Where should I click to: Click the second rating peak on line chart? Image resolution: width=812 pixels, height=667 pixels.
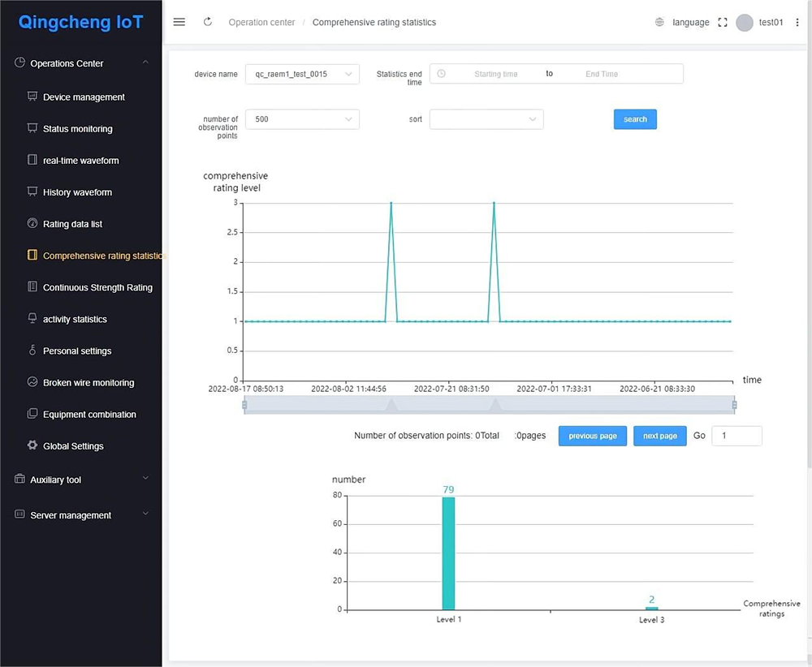[x=494, y=204]
